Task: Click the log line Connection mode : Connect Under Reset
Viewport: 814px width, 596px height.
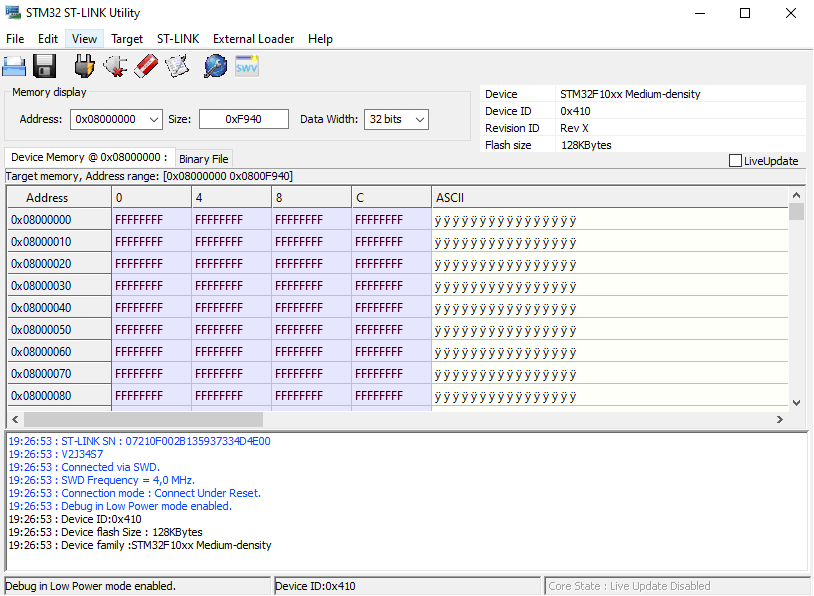Action: (x=134, y=493)
